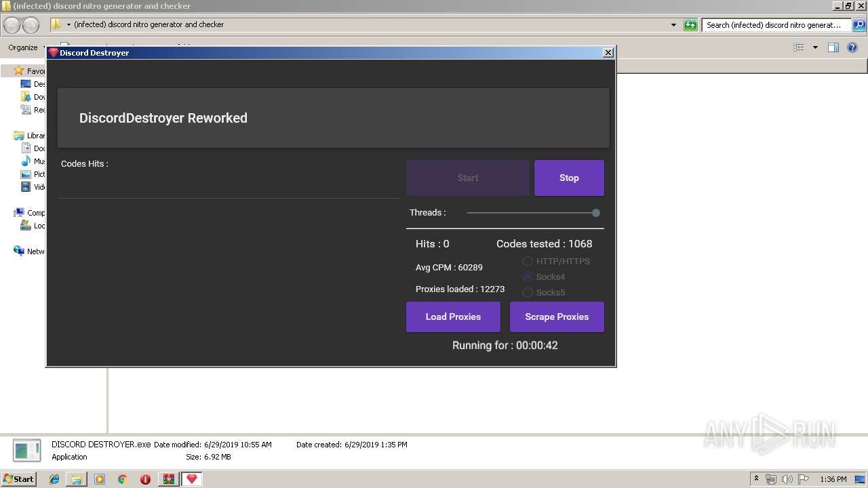Screen dimensions: 868x488
Task: Select the Downloads icon under Favorites
Action: click(26, 97)
